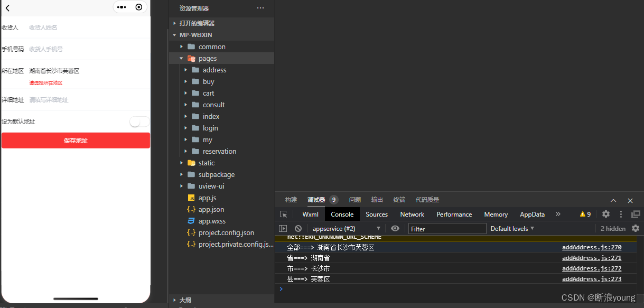Screen dimensions: 644x308
Task: Click the circular exit icon in the capsule
Action: pos(138,7)
